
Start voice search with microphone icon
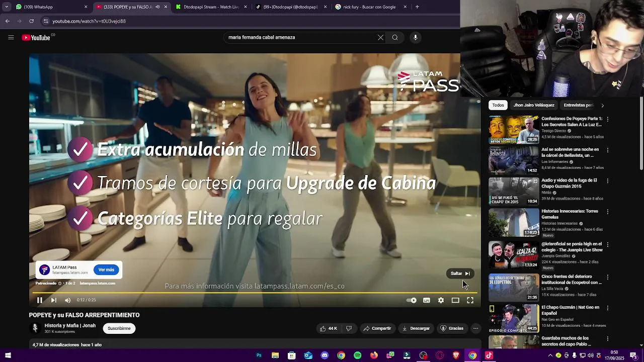click(x=415, y=37)
